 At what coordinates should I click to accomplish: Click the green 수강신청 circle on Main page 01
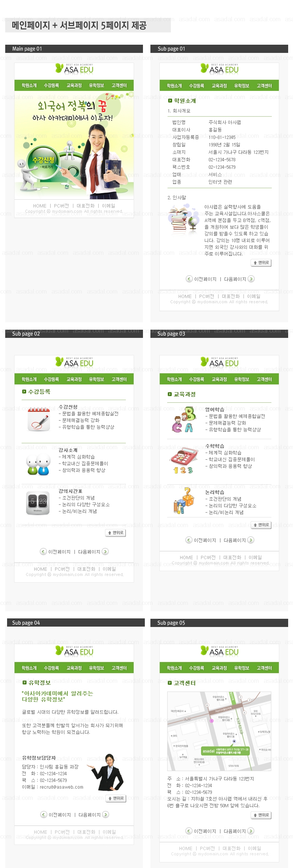coord(43,162)
